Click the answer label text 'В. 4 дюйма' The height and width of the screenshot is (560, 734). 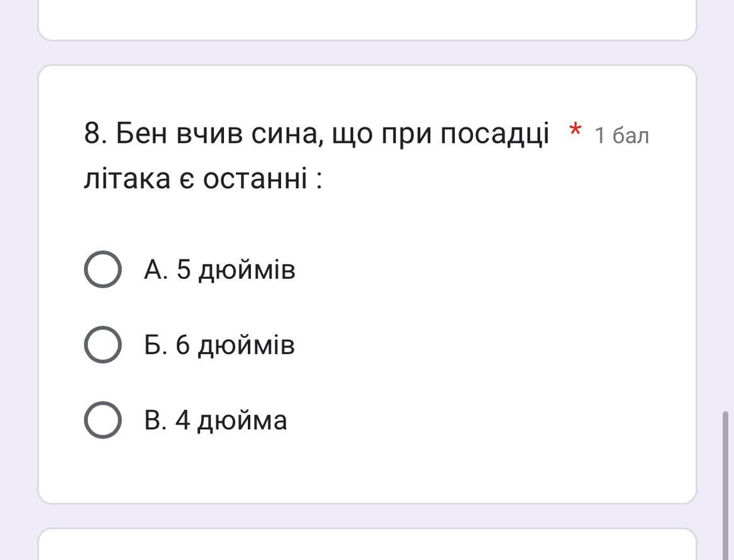(x=216, y=420)
